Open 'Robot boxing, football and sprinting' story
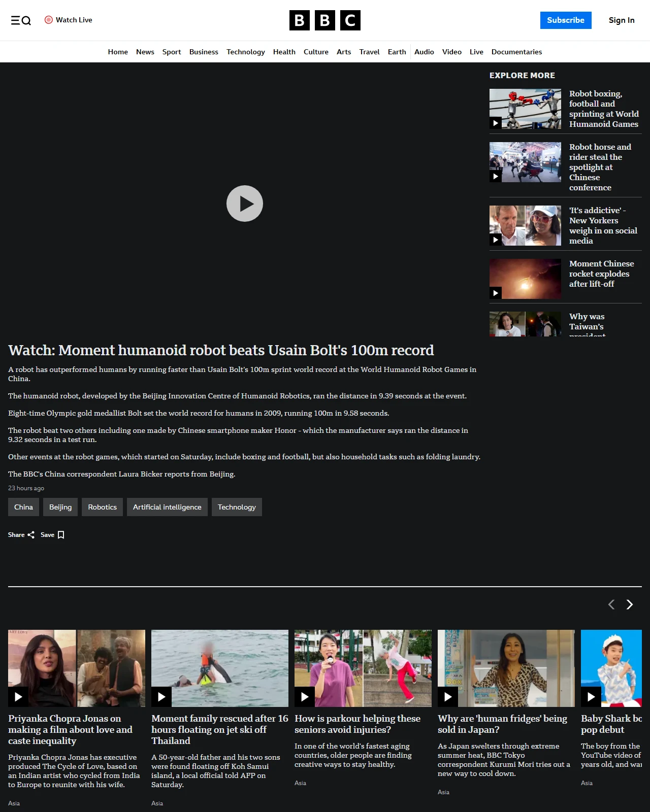 point(604,109)
